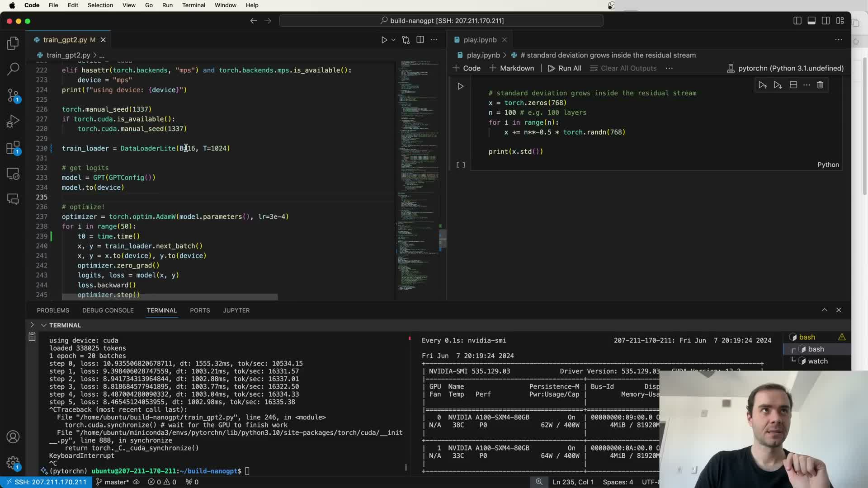Open the Manage gear icon
This screenshot has height=488, width=868.
pos(13,463)
